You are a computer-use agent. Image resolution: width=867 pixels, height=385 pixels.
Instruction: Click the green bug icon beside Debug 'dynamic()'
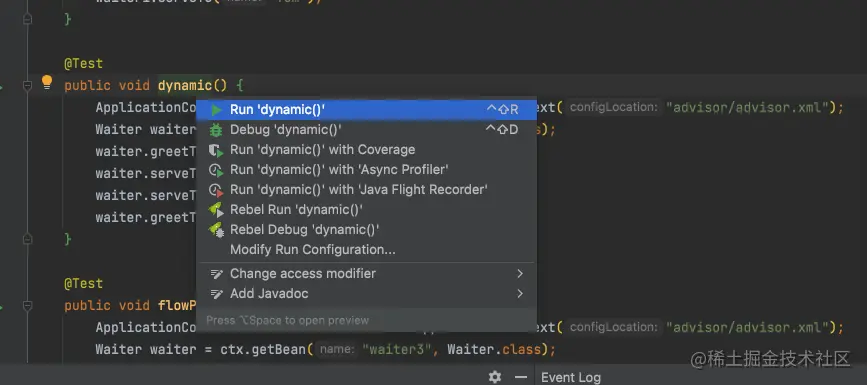(216, 130)
